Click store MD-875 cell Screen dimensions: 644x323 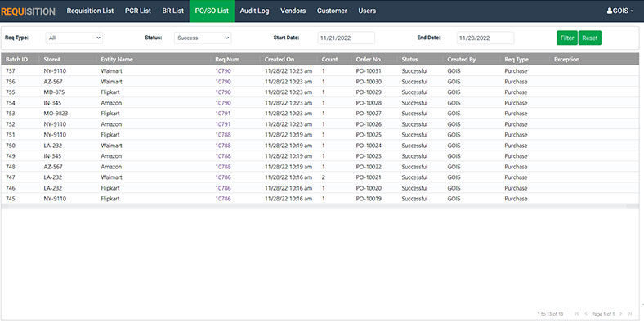54,92
